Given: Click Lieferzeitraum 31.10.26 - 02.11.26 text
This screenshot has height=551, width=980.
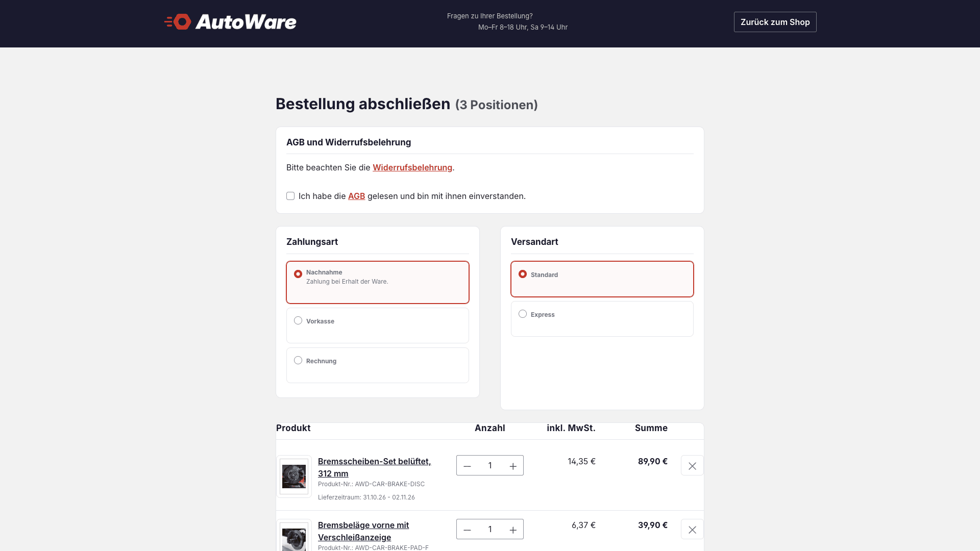Looking at the screenshot, I should 366,497.
